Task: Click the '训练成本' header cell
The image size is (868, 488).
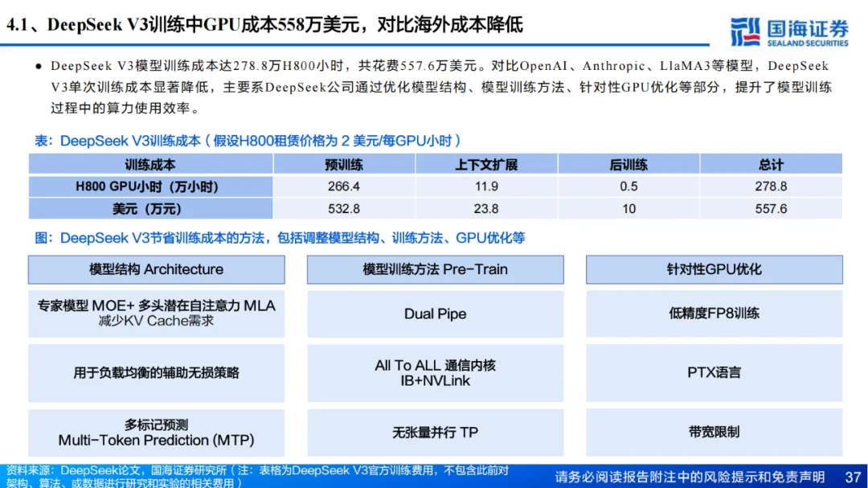Action: [150, 165]
